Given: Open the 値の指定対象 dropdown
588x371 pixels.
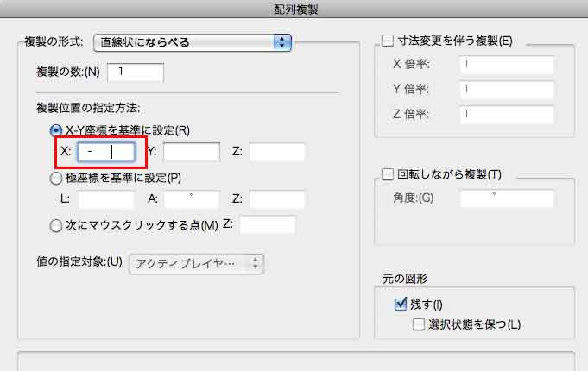Looking at the screenshot, I should (196, 263).
